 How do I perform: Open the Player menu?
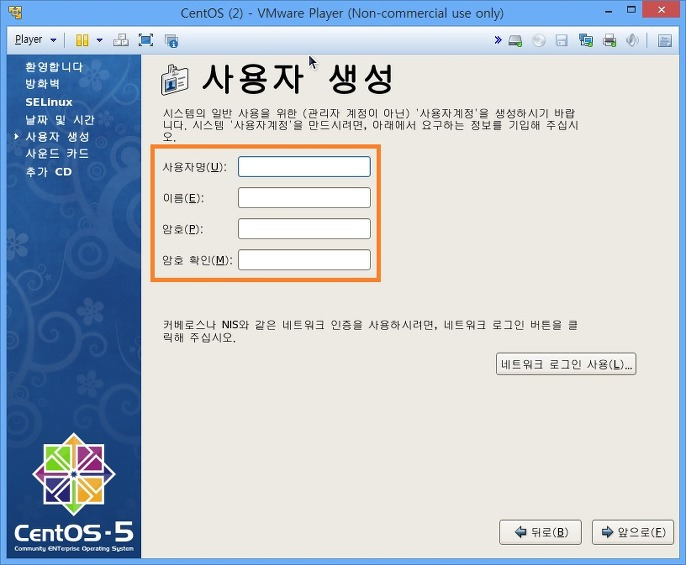[x=35, y=40]
